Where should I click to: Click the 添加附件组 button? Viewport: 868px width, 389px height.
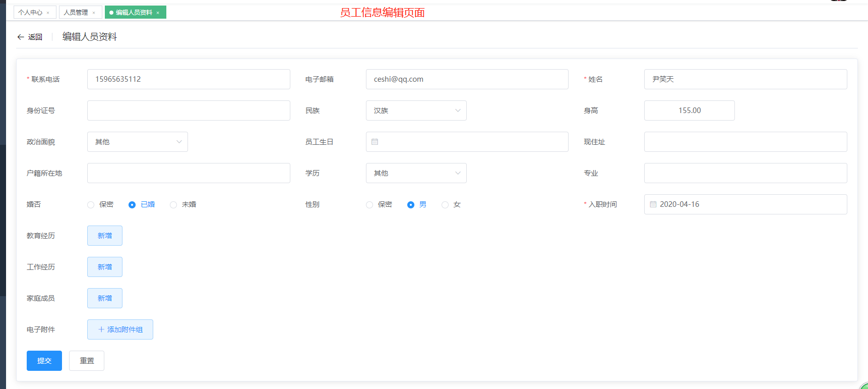click(120, 329)
